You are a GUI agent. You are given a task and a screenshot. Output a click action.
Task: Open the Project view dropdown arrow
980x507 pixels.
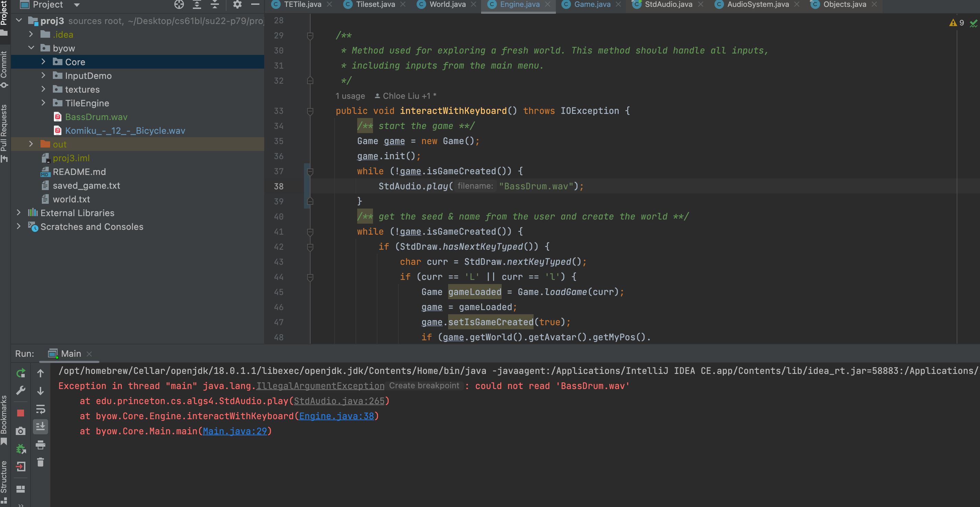point(77,5)
